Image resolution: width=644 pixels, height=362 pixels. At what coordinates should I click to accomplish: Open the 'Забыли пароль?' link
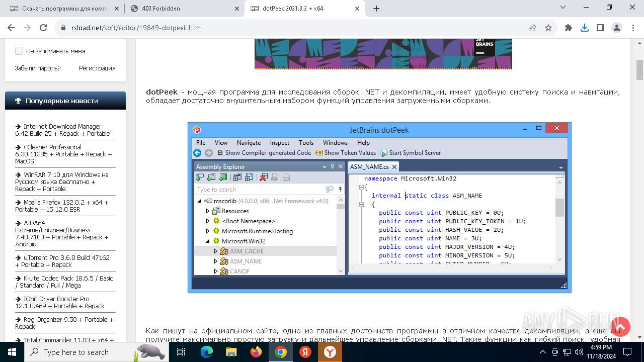click(x=37, y=68)
